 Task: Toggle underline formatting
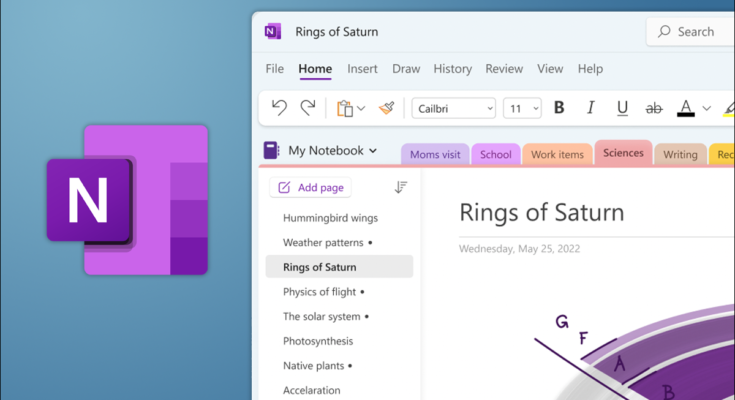point(622,108)
